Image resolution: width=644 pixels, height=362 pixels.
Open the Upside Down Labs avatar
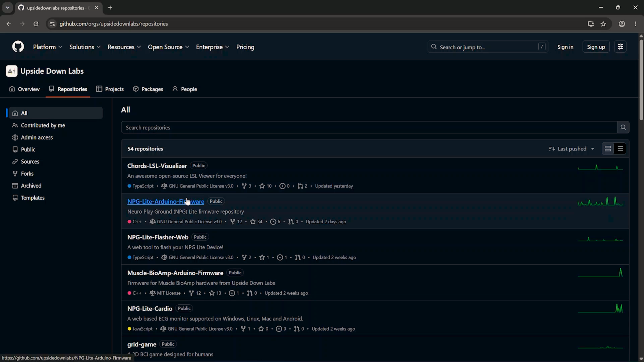click(x=12, y=71)
